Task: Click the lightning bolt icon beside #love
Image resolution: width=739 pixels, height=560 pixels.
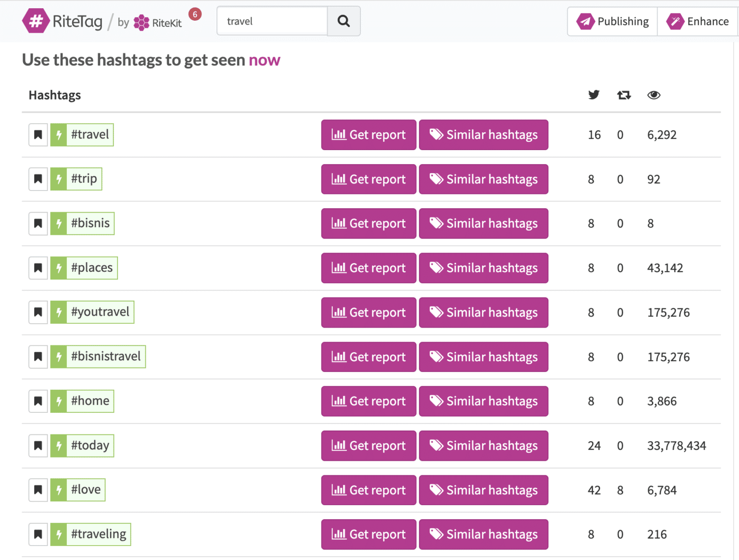Action: (x=59, y=490)
